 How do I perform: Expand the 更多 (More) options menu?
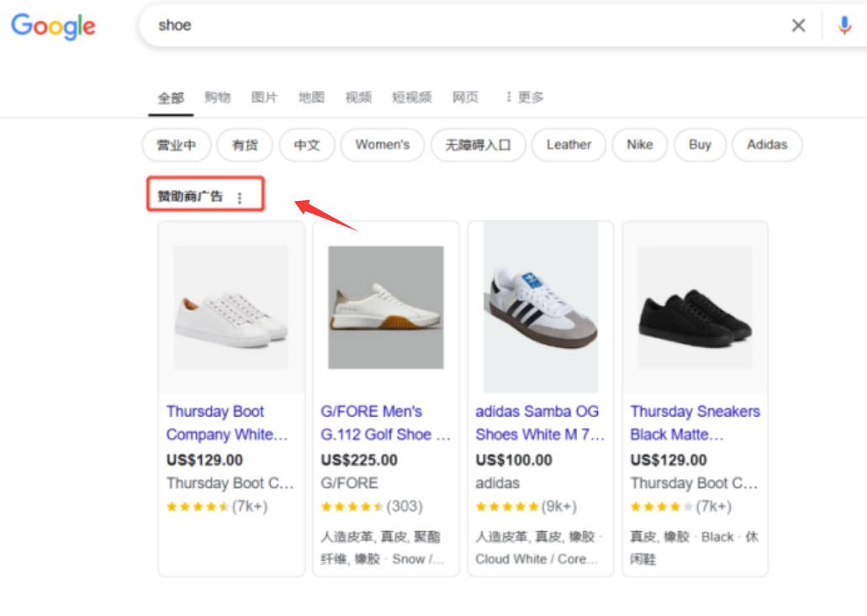528,97
